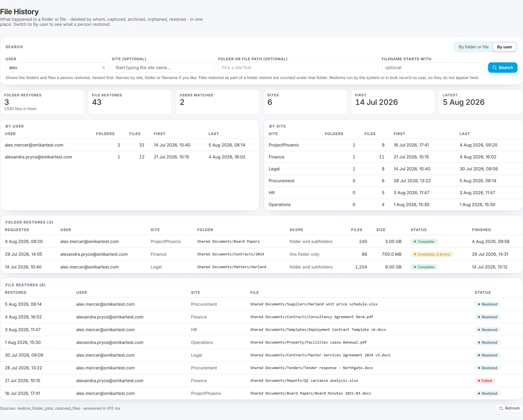Focus the User input containing alex
The image size is (523, 420).
click(57, 68)
